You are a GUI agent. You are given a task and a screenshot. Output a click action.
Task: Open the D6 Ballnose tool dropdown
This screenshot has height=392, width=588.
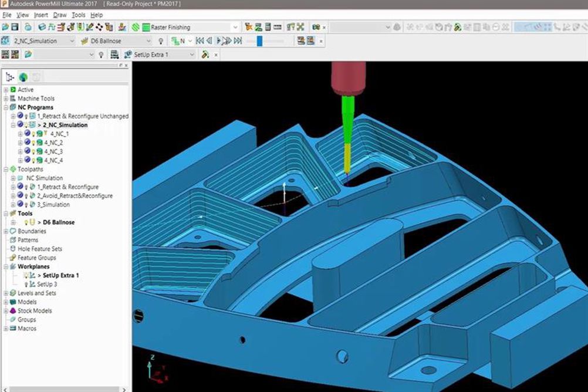tap(148, 41)
